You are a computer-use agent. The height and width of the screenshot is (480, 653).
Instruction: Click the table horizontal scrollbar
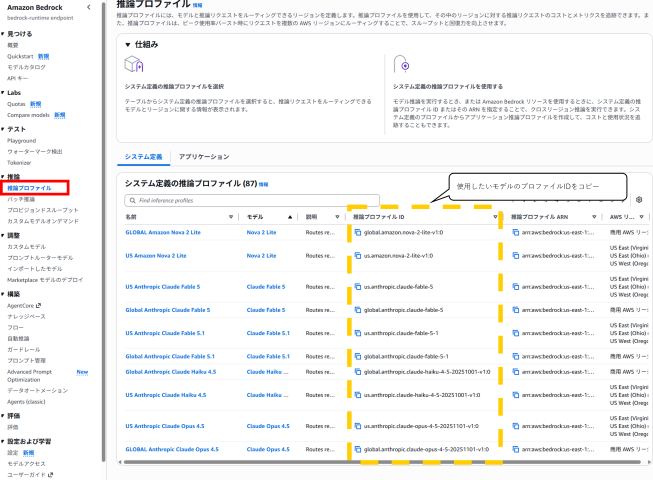click(382, 462)
